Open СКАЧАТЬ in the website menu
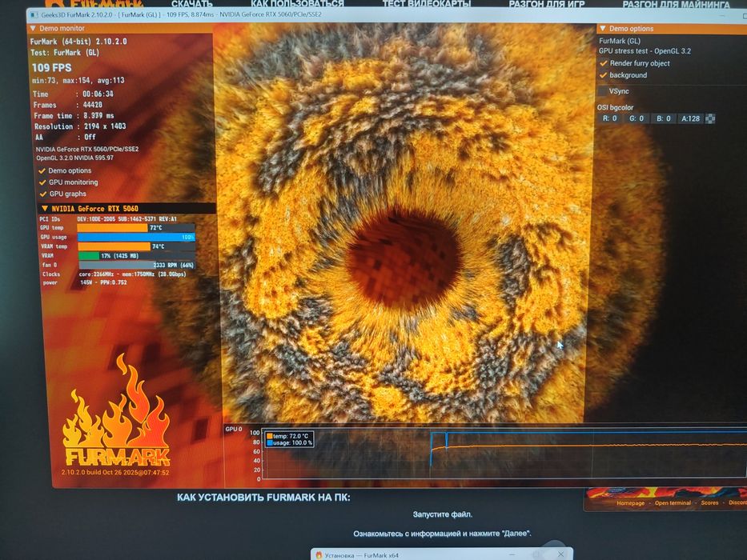This screenshot has height=560, width=747. click(191, 4)
